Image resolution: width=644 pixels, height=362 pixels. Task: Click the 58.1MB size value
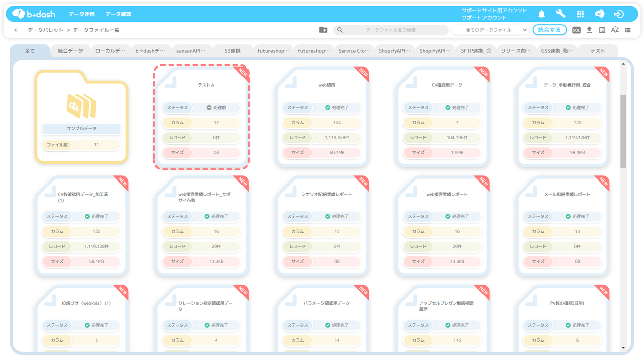96,261
